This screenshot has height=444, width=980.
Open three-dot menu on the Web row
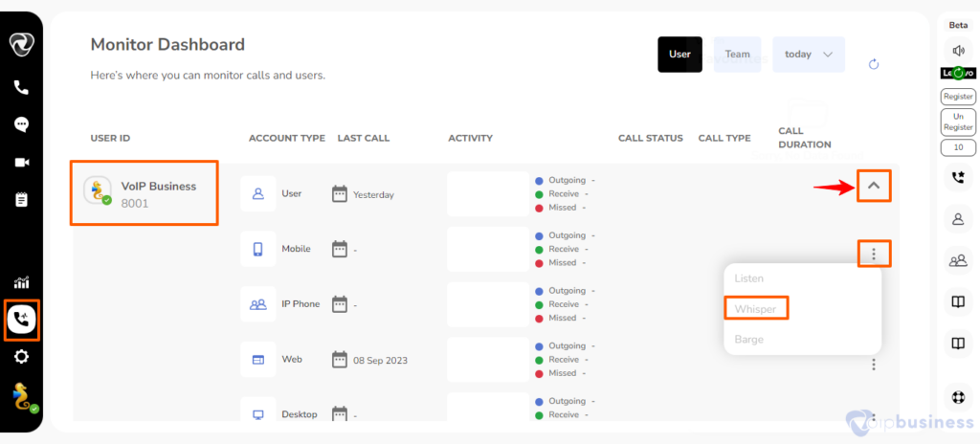click(x=874, y=365)
